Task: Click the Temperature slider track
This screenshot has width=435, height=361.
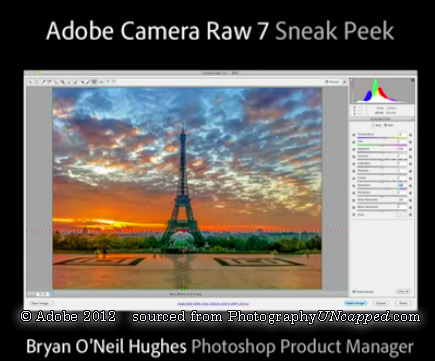Action: point(382,137)
